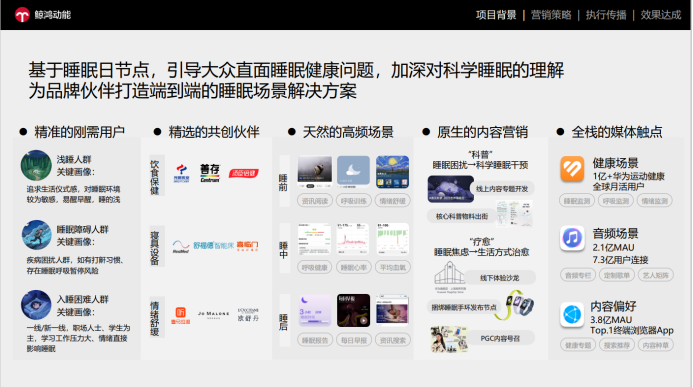The height and width of the screenshot is (388, 693).
Task: Click the 舒福德智能床 logo
Action: (x=213, y=245)
